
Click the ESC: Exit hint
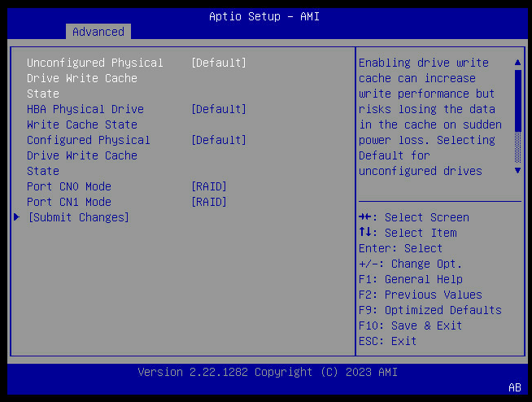tap(387, 341)
